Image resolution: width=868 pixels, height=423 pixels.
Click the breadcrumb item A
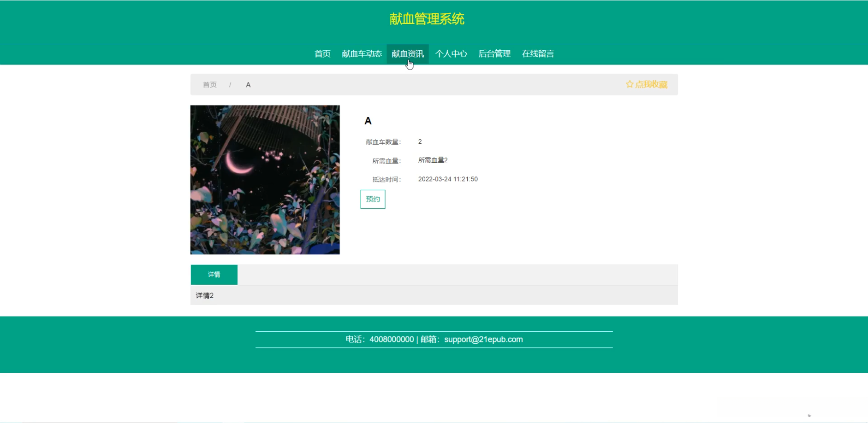248,85
